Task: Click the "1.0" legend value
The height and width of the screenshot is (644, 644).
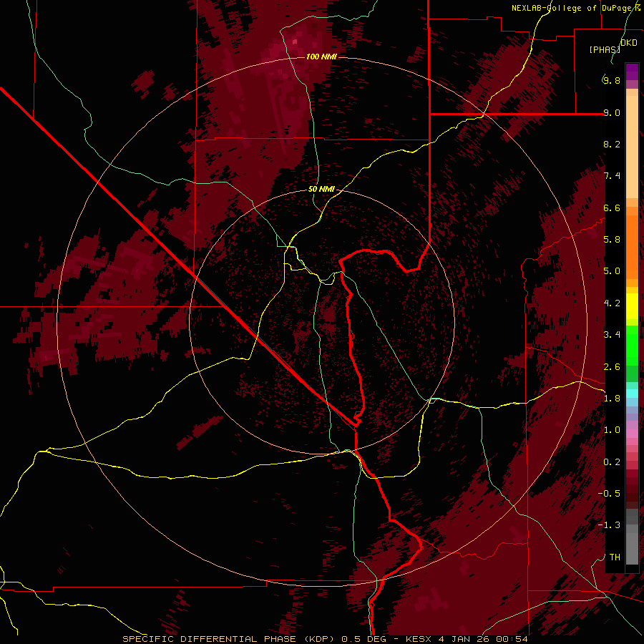Action: tap(612, 430)
